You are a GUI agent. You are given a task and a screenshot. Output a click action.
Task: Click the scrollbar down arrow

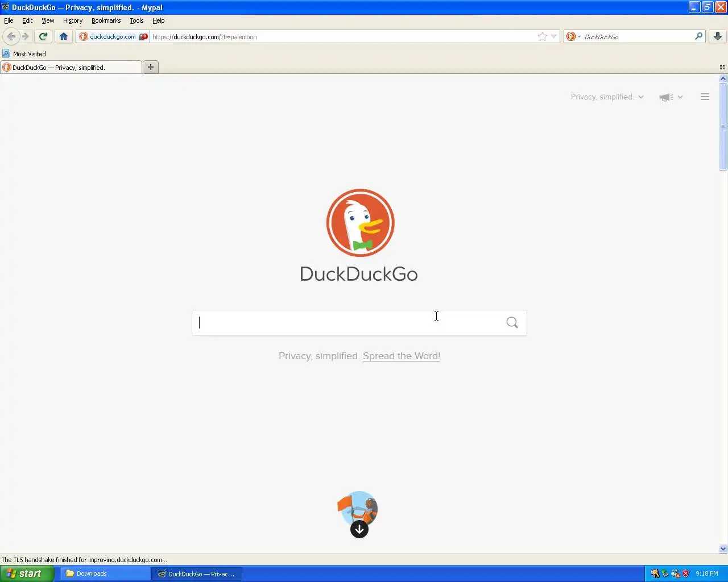tap(723, 548)
